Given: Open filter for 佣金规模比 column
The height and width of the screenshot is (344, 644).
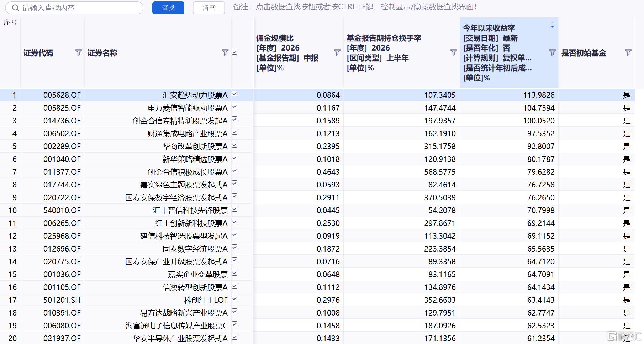Looking at the screenshot, I should (x=337, y=53).
